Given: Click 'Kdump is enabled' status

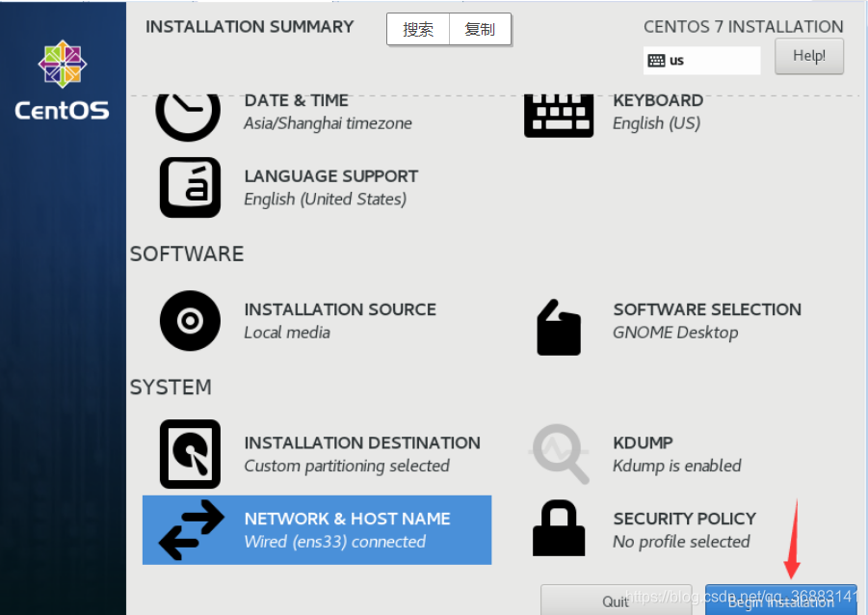Looking at the screenshot, I should [677, 466].
